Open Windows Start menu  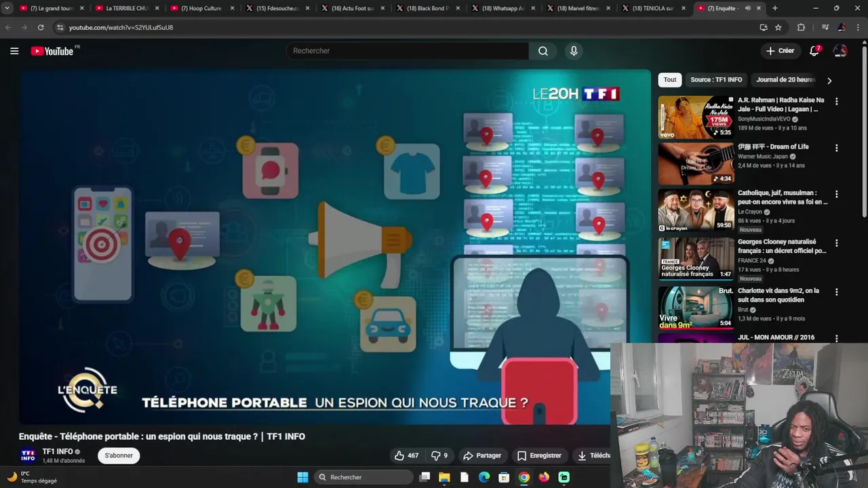tap(302, 477)
